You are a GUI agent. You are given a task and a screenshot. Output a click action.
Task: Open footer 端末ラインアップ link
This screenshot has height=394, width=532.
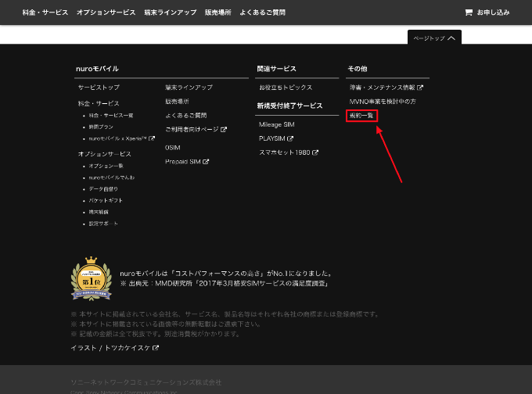[189, 88]
